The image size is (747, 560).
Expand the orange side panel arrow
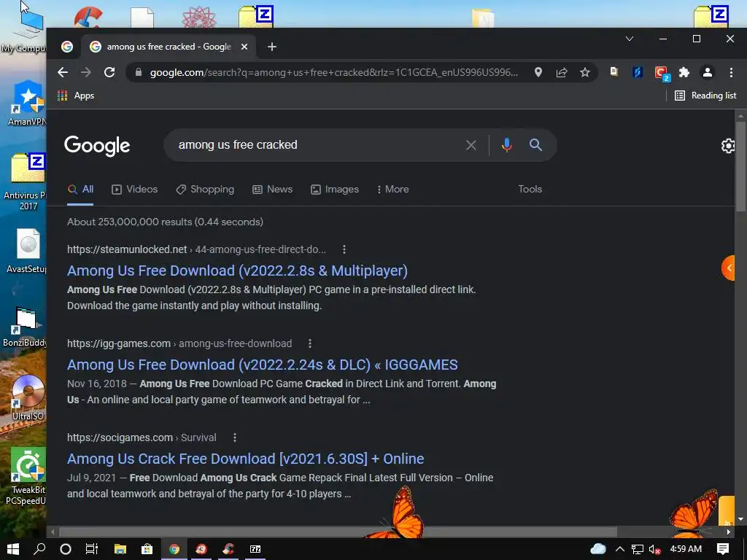[729, 268]
